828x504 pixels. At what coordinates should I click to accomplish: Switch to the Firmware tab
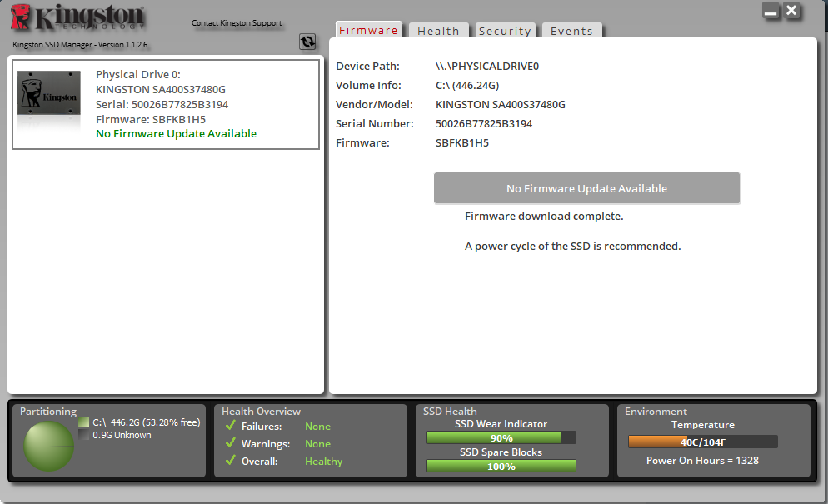368,30
